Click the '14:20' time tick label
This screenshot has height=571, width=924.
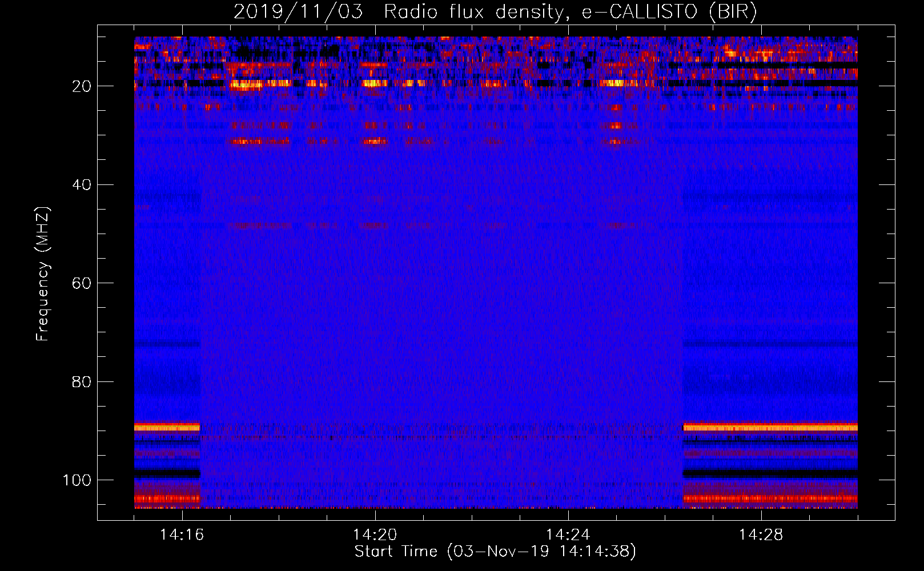(x=375, y=534)
